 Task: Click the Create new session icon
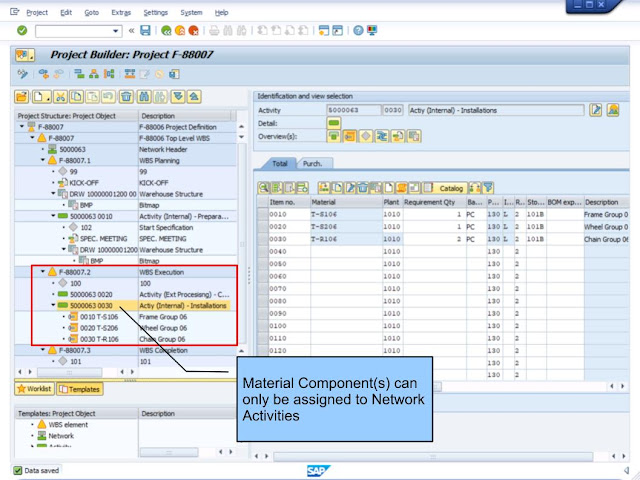point(324,31)
